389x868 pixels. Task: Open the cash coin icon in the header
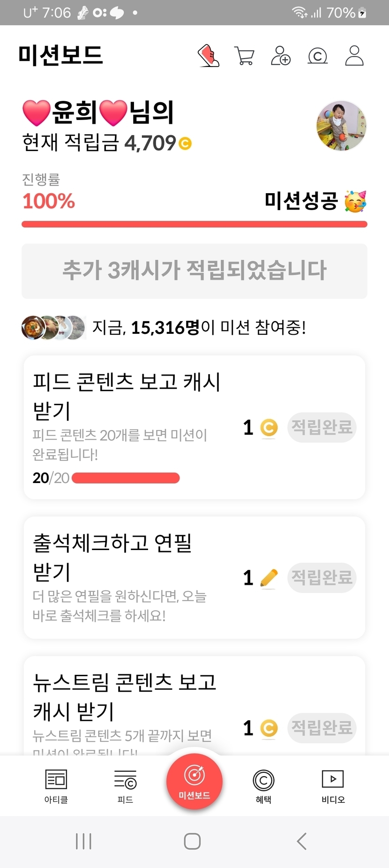point(317,56)
